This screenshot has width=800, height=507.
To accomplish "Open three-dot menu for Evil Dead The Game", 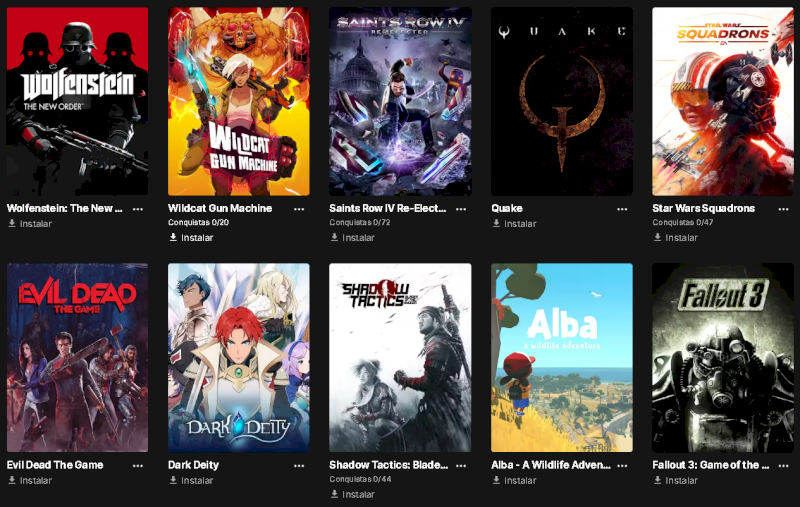I will point(138,466).
